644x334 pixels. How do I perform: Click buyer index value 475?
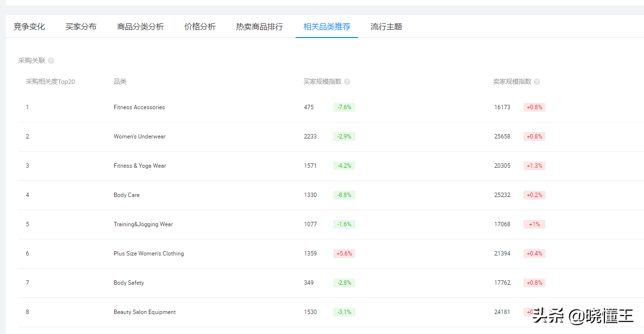309,107
